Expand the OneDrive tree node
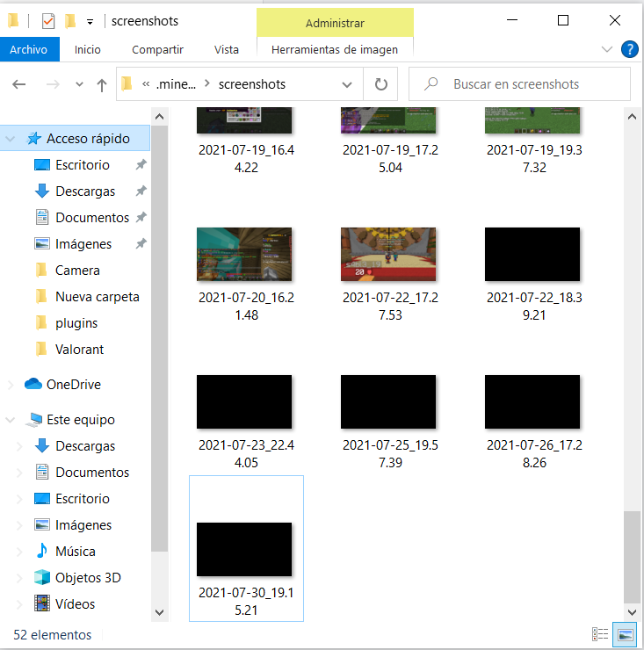Viewport: 644px width, 650px height. [11, 385]
